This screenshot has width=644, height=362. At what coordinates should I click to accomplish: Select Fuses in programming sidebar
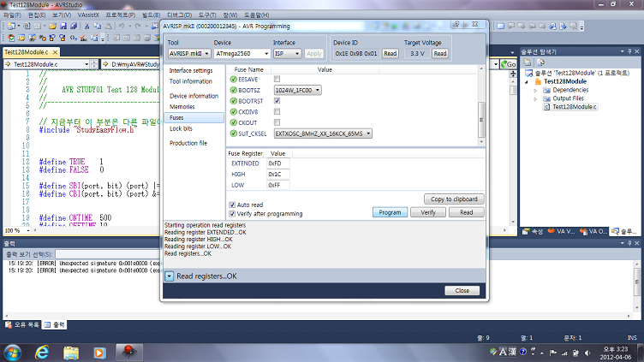(x=194, y=118)
